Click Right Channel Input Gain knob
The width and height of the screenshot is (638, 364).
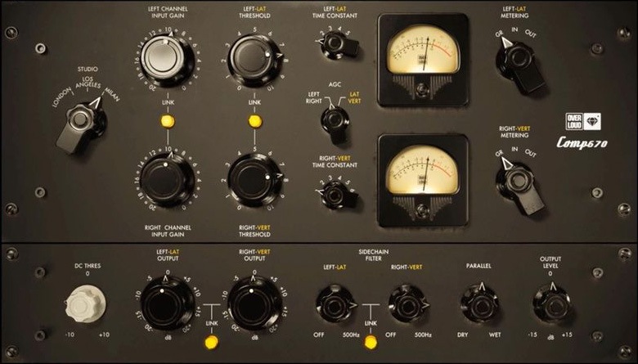[167, 180]
